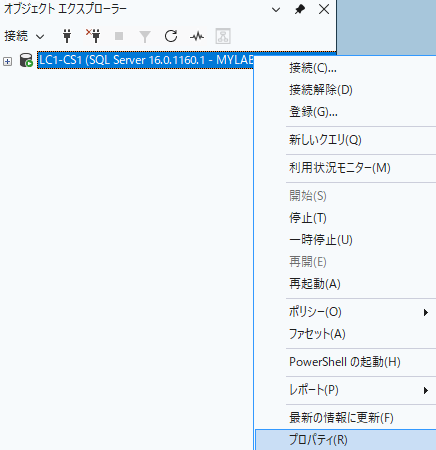
Task: Choose ファセット(A) from context menu
Action: coord(345,334)
